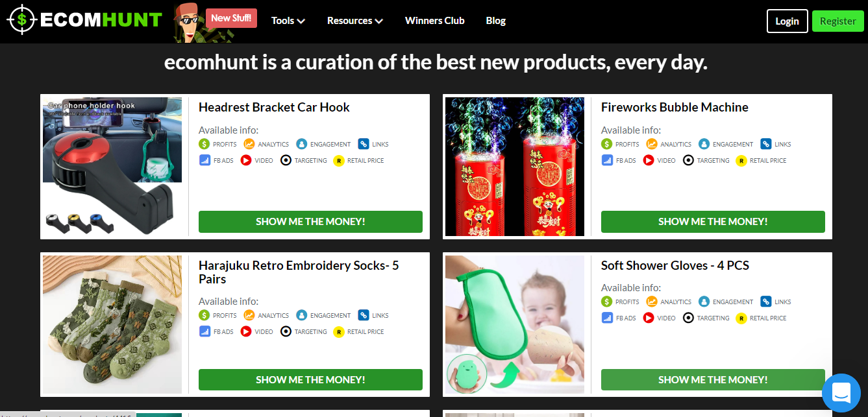Open the Headrest Bracket Car Hook product image

tap(112, 167)
